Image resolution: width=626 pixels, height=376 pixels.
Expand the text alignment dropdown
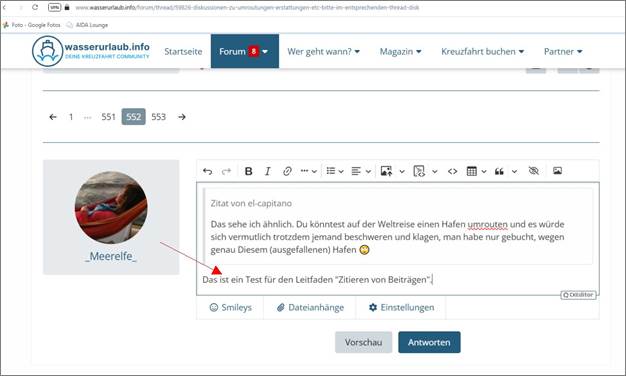click(x=368, y=172)
